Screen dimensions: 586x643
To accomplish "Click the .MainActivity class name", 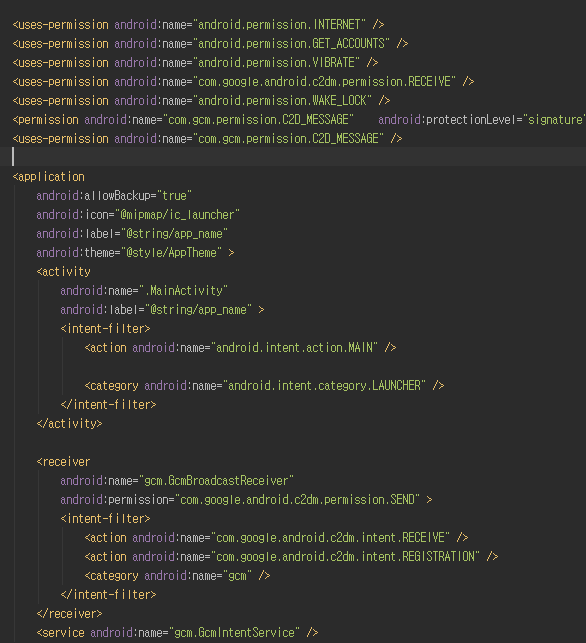I will pyautogui.click(x=183, y=291).
